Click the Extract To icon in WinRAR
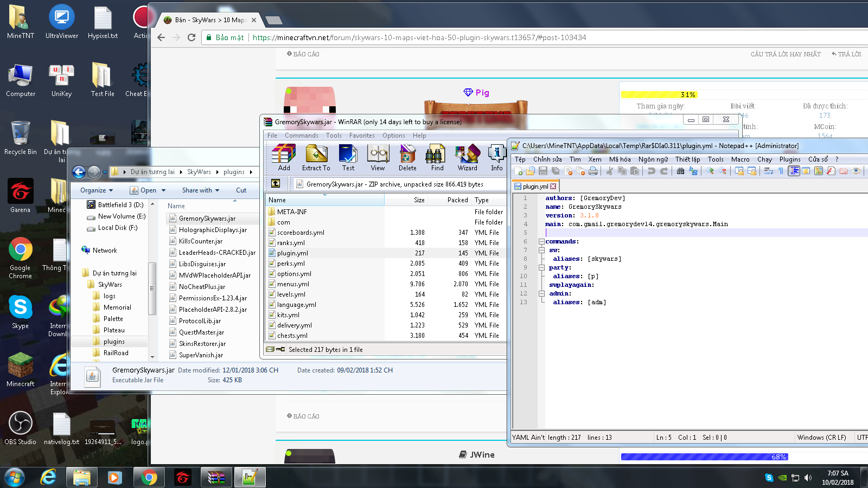 tap(316, 158)
